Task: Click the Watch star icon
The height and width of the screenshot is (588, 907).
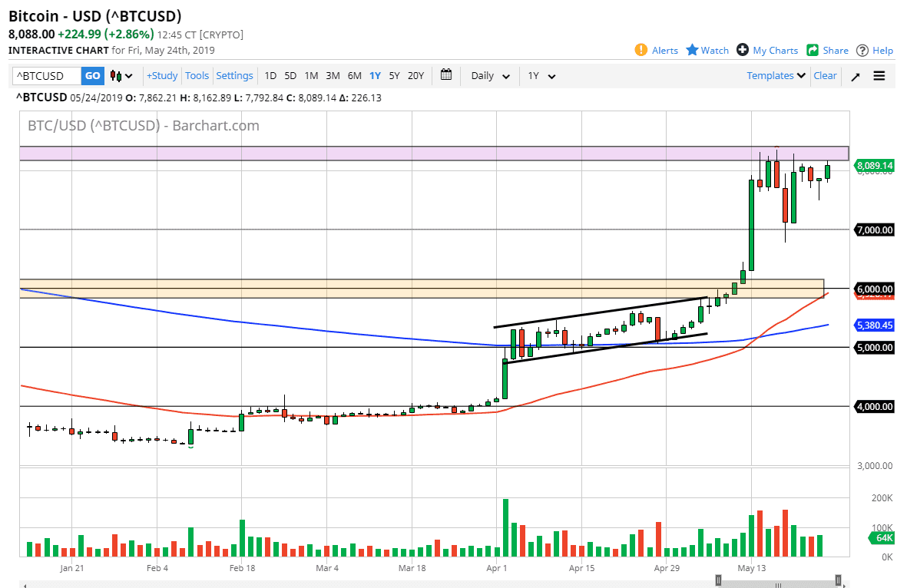Action: 692,50
